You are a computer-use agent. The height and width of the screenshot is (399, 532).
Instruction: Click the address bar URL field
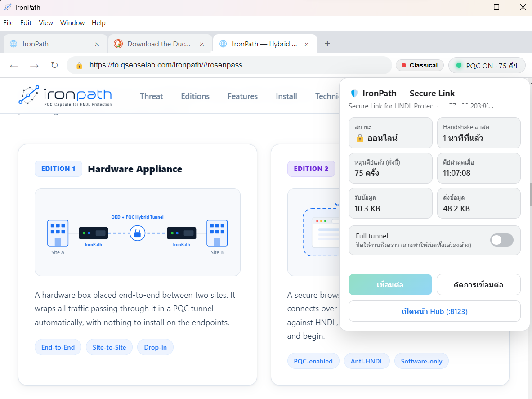tap(229, 65)
